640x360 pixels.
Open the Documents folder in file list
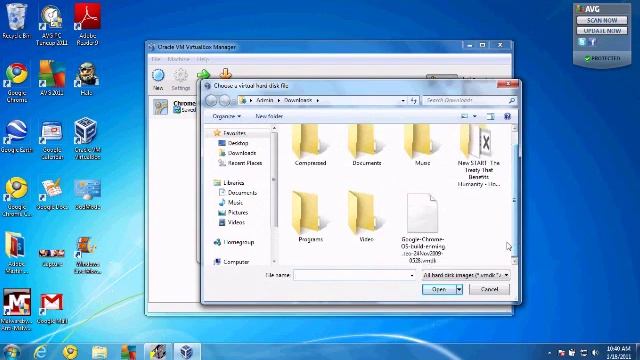(367, 145)
